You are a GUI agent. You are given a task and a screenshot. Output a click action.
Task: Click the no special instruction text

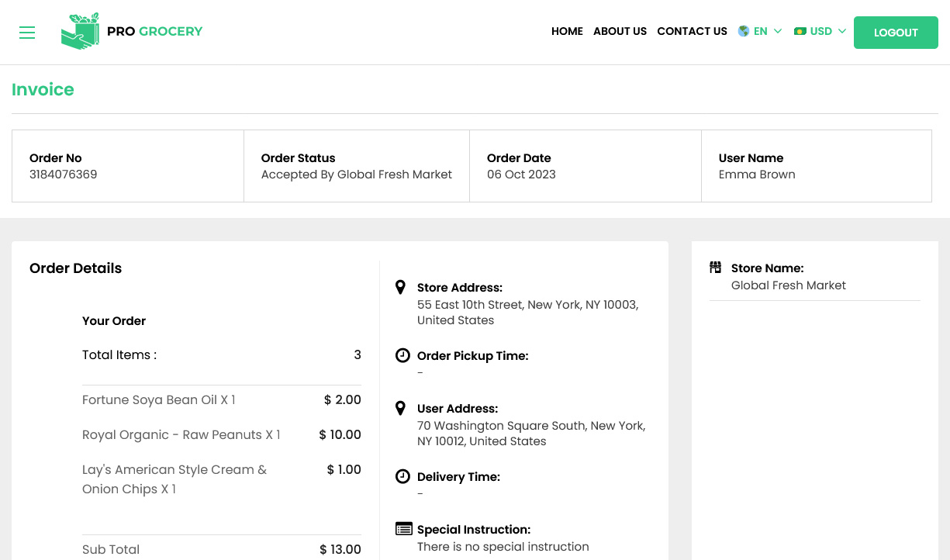click(x=503, y=547)
